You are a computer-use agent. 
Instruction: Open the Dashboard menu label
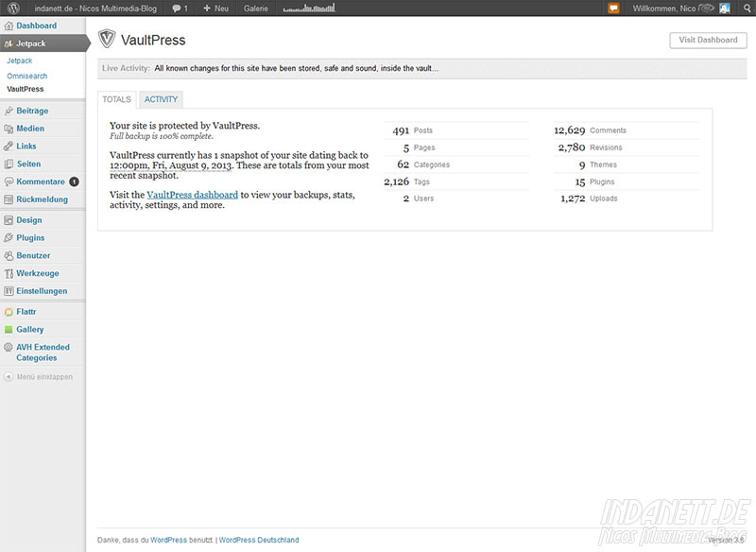point(37,26)
